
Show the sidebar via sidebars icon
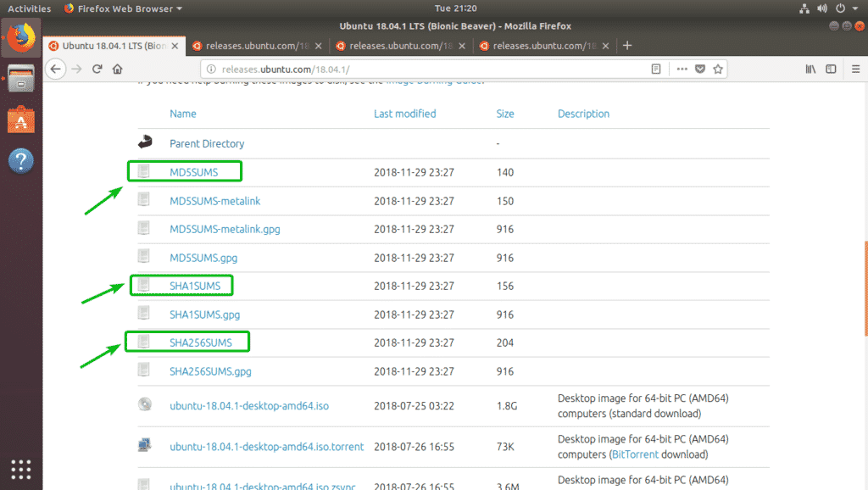tap(831, 70)
